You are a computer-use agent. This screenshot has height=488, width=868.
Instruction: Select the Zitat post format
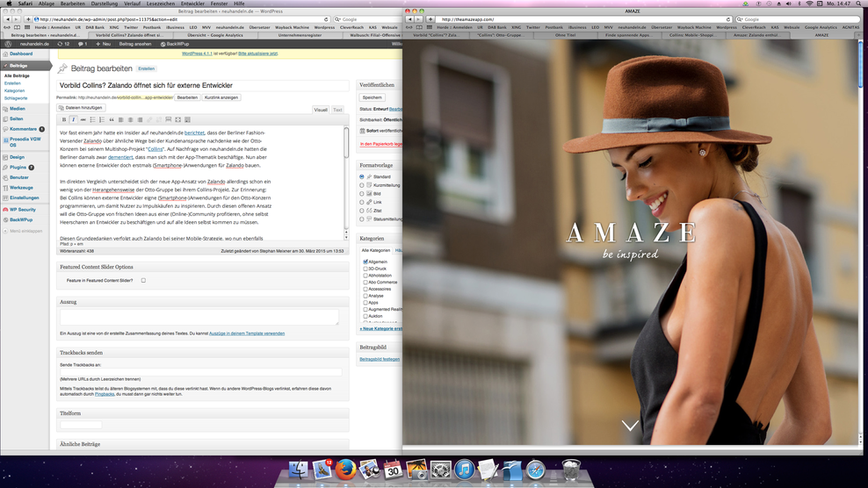pyautogui.click(x=362, y=211)
